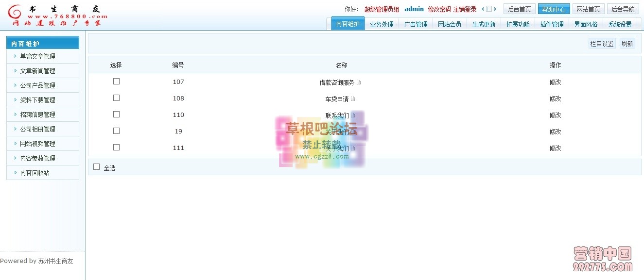The image size is (644, 280).
Task: Open the preview icon beside 借款咨询服务
Action: tap(359, 82)
